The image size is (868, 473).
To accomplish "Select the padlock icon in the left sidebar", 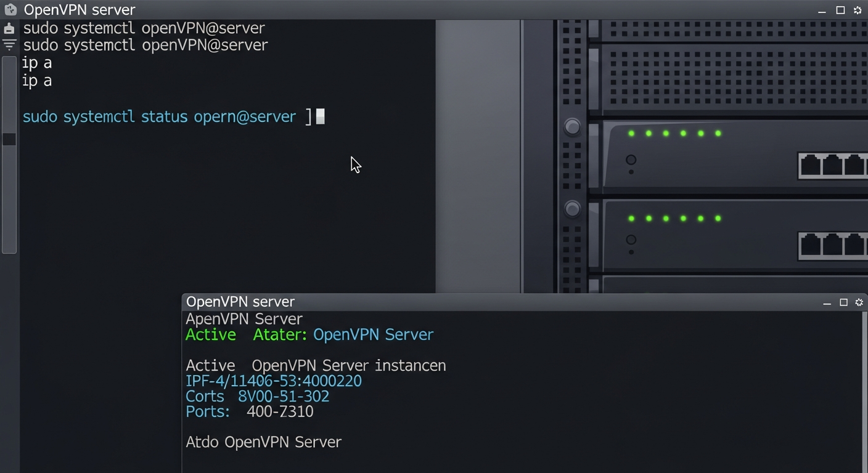I will click(9, 28).
